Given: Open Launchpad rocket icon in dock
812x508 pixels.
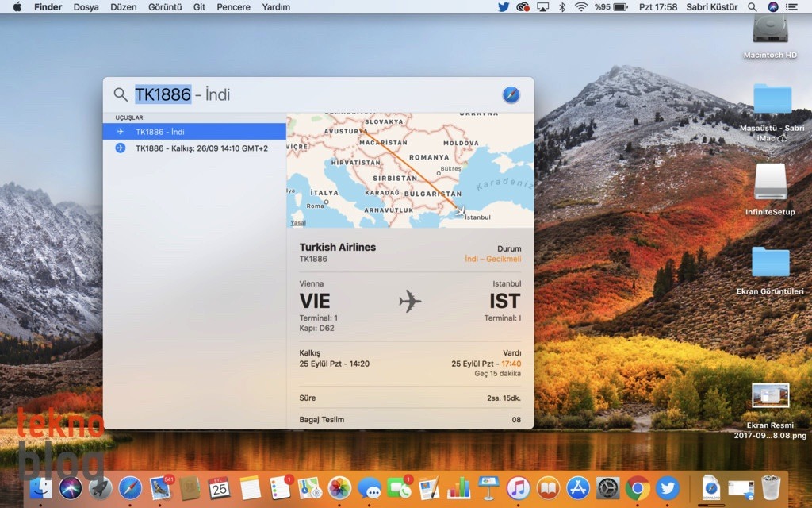Looking at the screenshot, I should point(101,488).
